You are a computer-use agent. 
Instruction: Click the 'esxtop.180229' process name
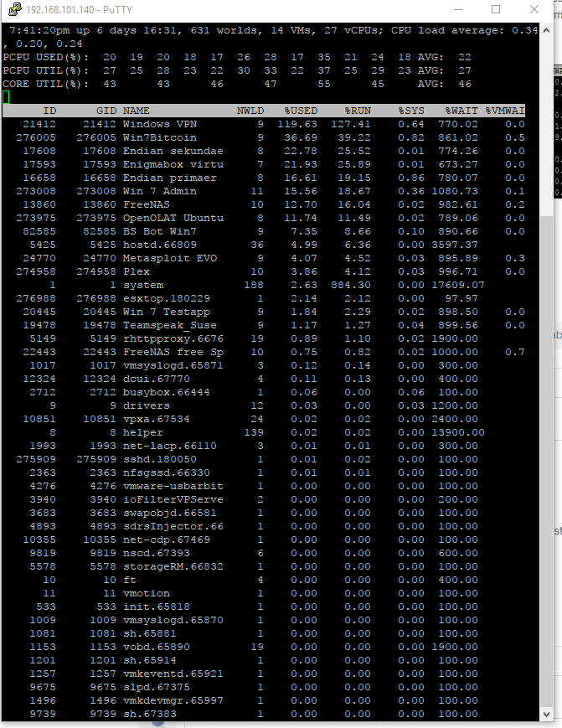(x=167, y=298)
